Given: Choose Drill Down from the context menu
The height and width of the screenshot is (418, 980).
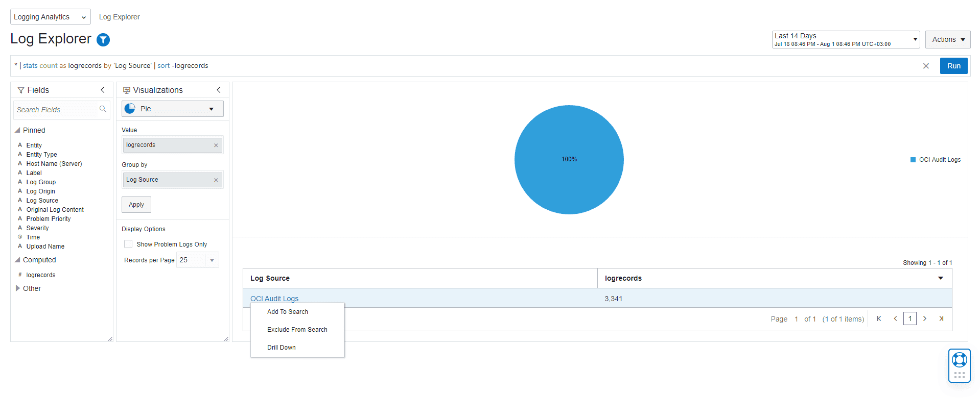Looking at the screenshot, I should 282,348.
